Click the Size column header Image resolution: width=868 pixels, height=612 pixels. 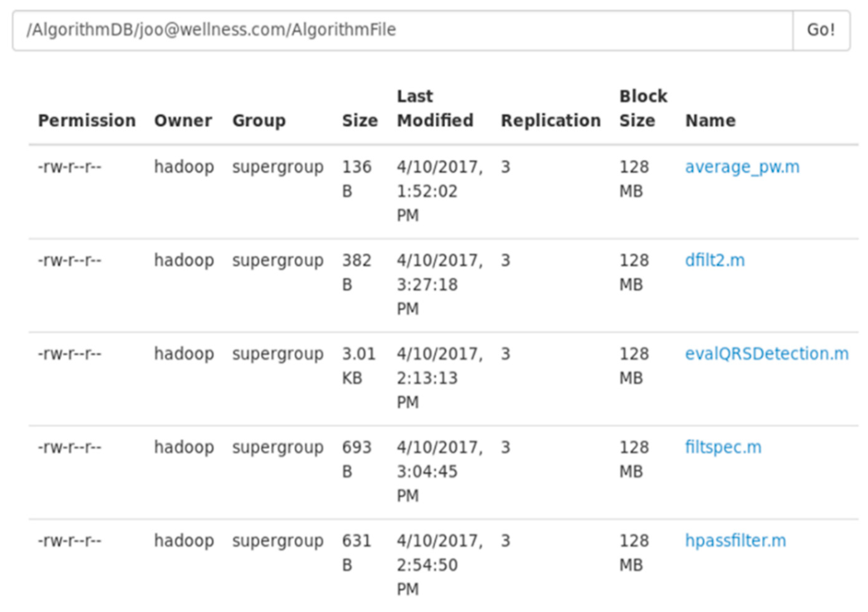coord(360,121)
